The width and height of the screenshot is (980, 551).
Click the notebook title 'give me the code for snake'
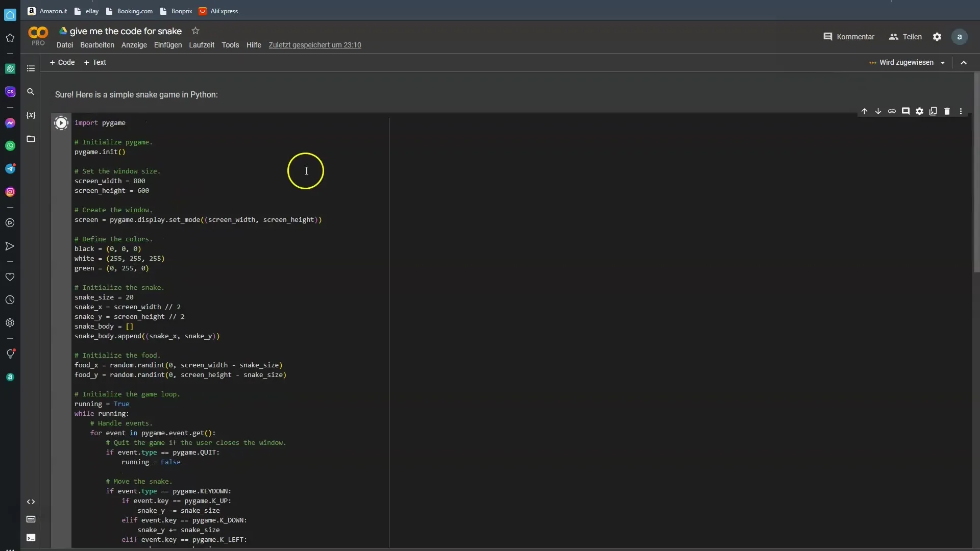point(126,31)
